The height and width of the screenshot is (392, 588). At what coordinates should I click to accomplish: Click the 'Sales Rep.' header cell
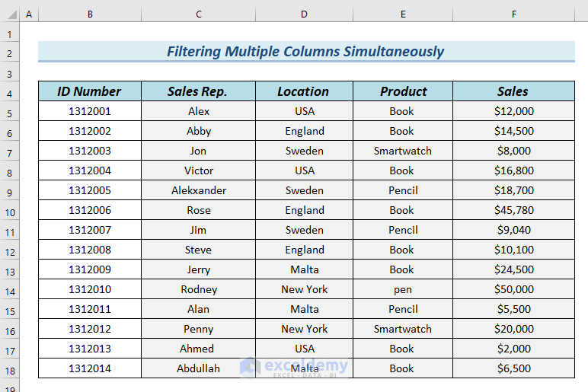[x=198, y=91]
